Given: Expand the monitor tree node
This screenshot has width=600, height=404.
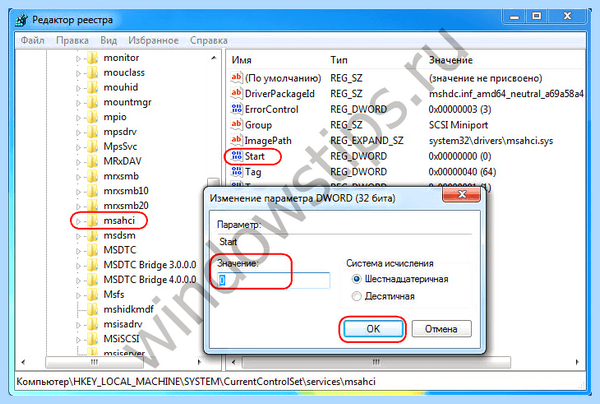Looking at the screenshot, I should [78, 59].
